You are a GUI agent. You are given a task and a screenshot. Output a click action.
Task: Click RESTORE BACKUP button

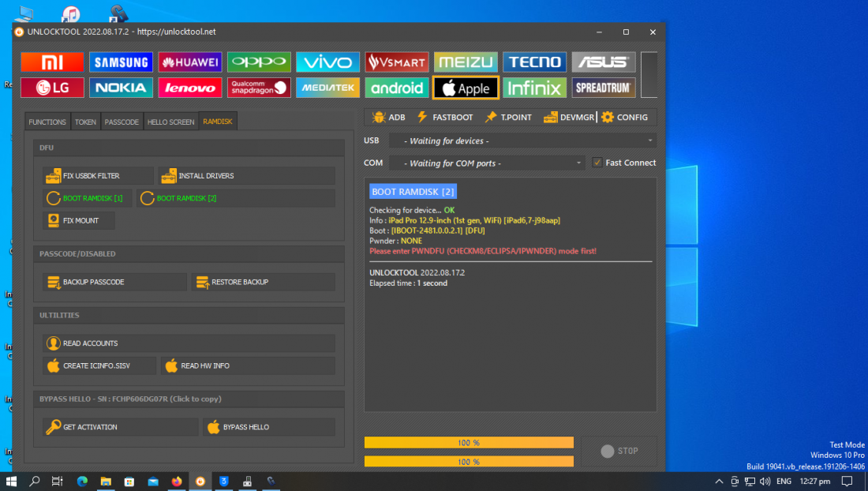[263, 282]
